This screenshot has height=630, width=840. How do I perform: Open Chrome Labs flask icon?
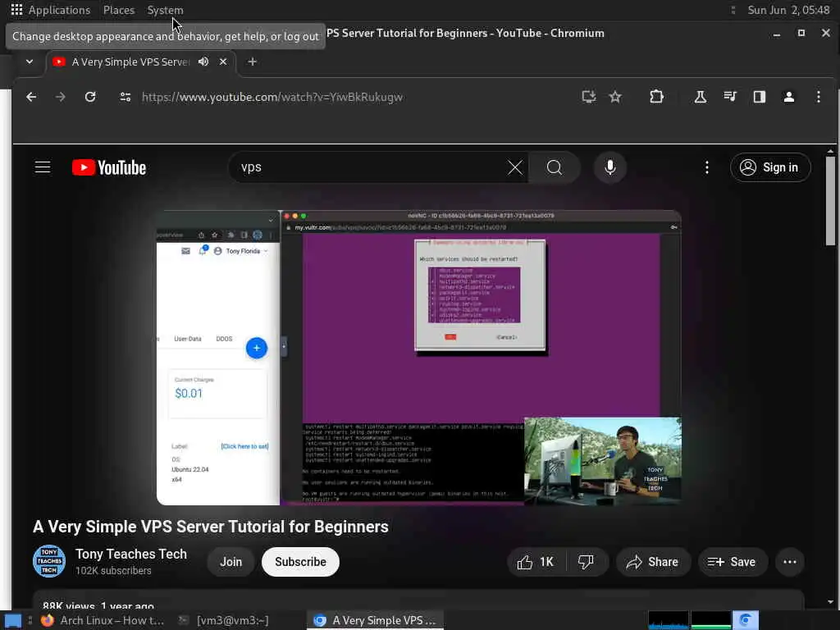coord(701,97)
